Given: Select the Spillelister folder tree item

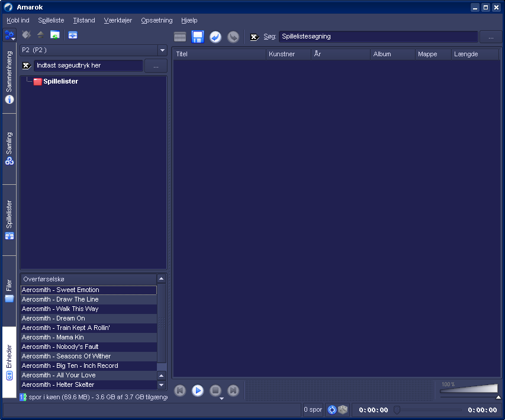Looking at the screenshot, I should tap(60, 81).
